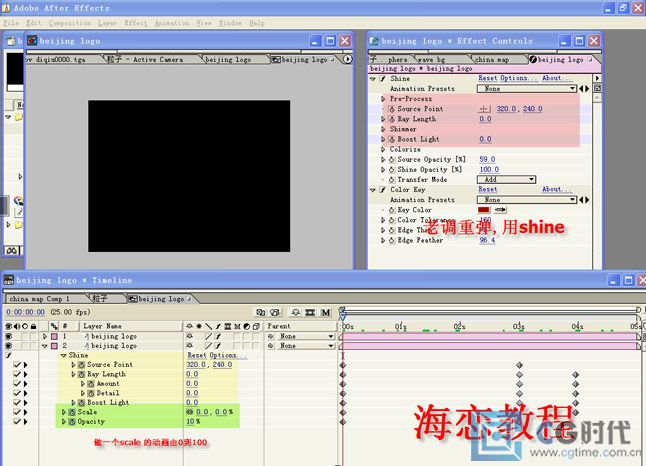Toggle Color Key effect enable switch
The width and height of the screenshot is (646, 466).
coord(383,190)
